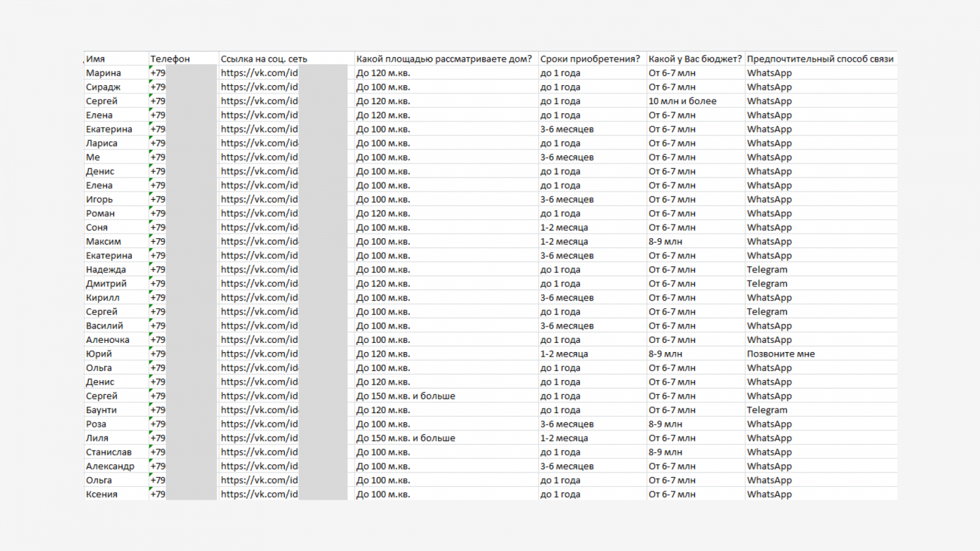Image resolution: width=980 pixels, height=551 pixels.
Task: Click '3-6 месяцев' in Кирилл's row
Action: [567, 298]
